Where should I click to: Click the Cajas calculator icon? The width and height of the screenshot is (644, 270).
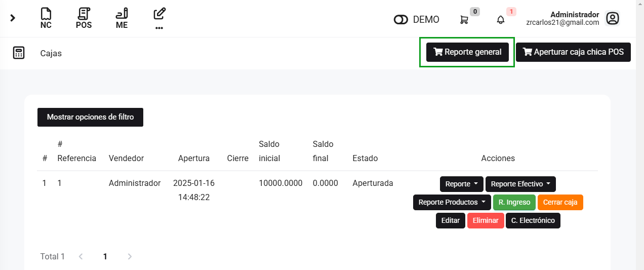tap(19, 53)
